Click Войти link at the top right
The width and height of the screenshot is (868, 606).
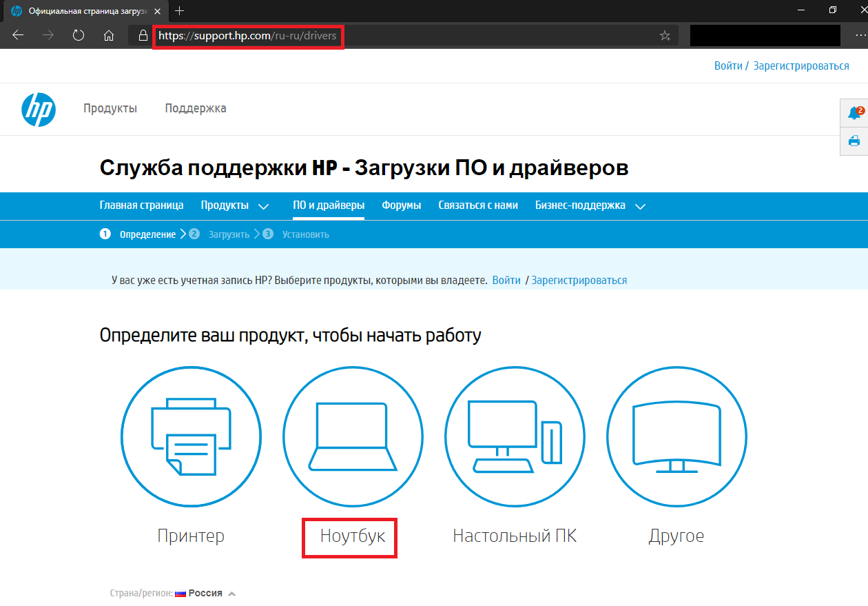(x=728, y=66)
